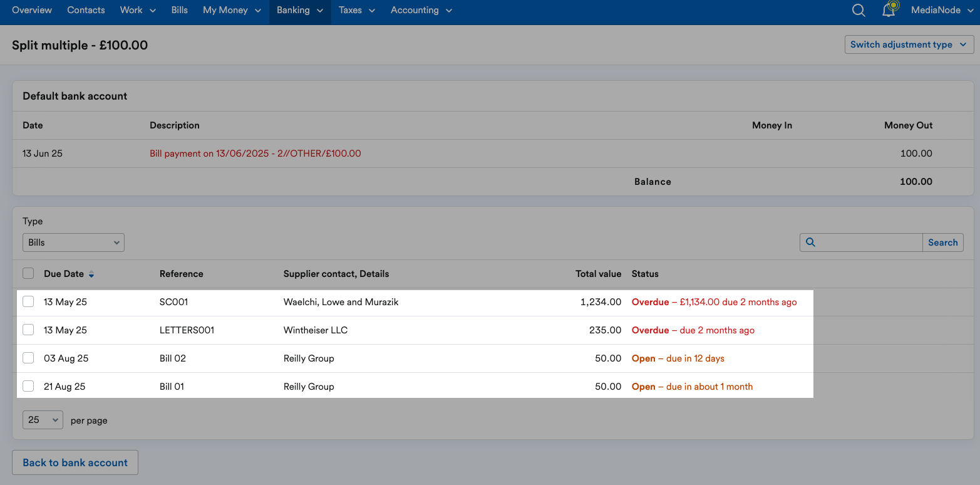Screen dimensions: 980x485
Task: Click reference Bill 02
Action: point(173,358)
